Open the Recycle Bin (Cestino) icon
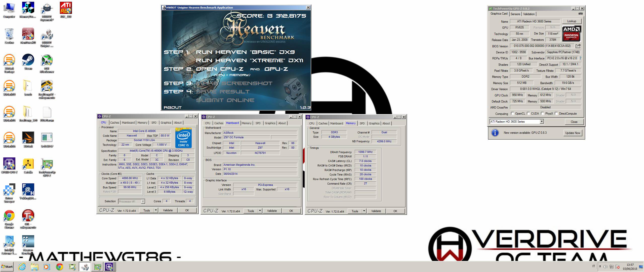 pyautogui.click(x=9, y=36)
